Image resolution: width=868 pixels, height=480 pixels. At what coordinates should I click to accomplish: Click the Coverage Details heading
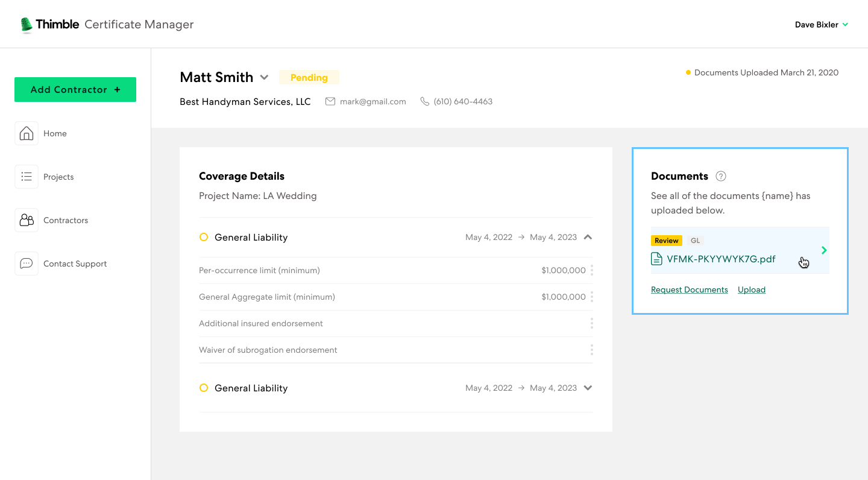point(242,176)
